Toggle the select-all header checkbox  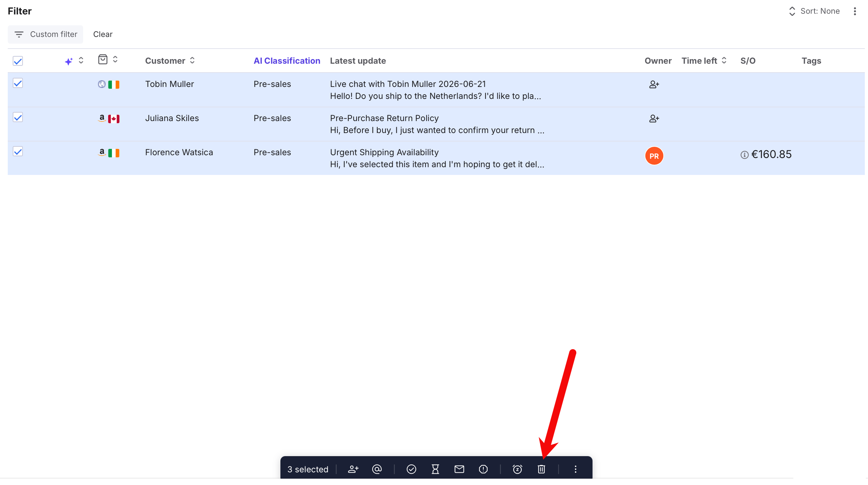point(18,61)
